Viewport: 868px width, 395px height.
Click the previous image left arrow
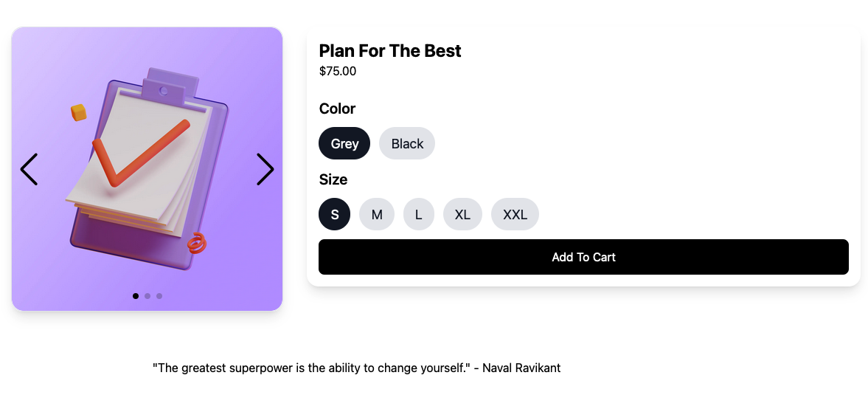click(29, 169)
